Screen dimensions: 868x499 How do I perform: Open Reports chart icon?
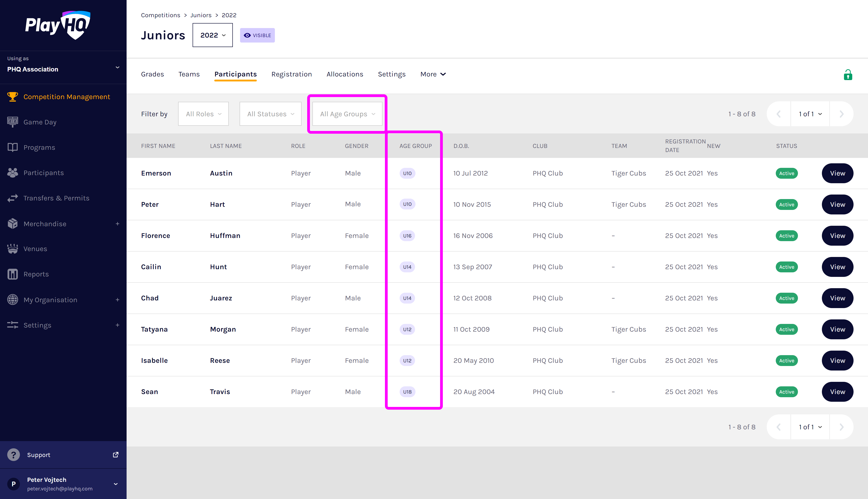[x=13, y=274]
